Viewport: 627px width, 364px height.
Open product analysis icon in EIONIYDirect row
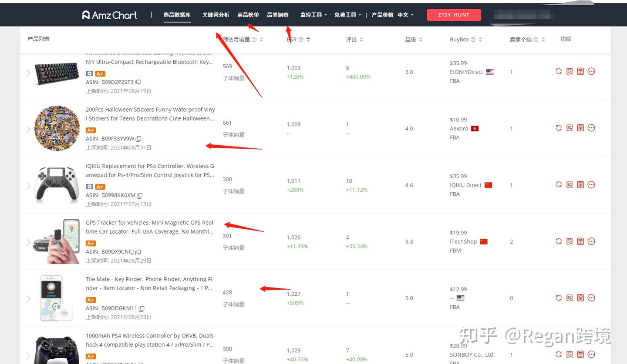[570, 71]
